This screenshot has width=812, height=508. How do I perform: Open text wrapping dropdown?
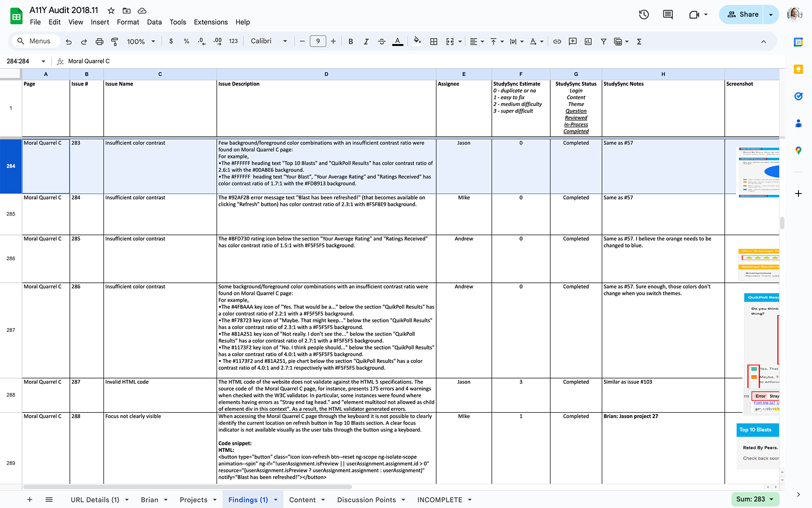(517, 42)
